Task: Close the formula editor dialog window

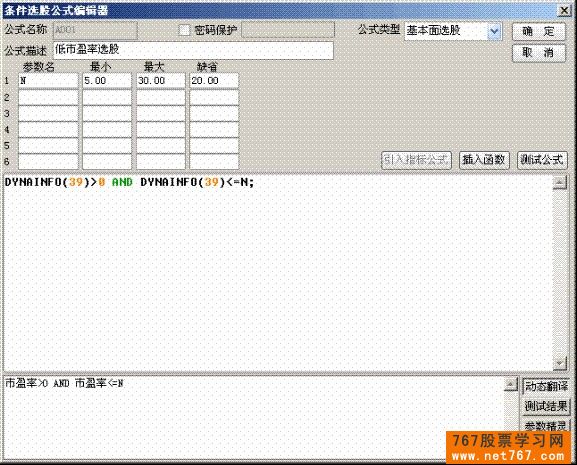Action: 564,10
